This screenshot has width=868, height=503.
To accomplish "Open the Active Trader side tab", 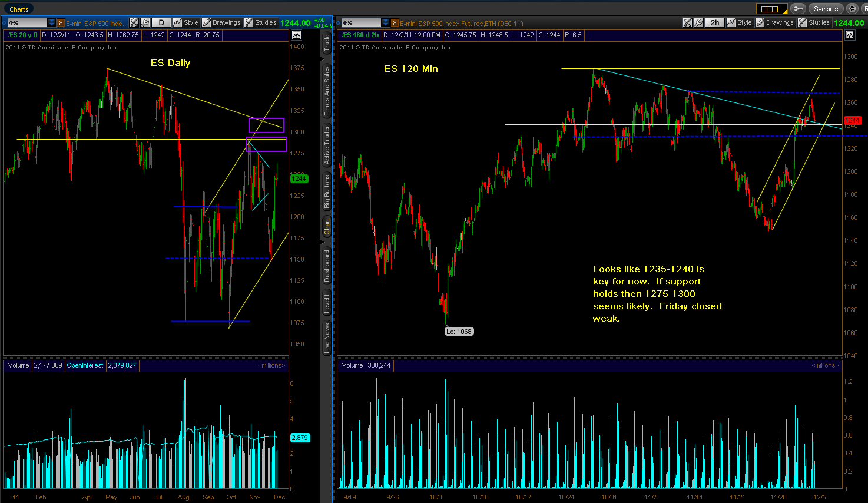I will tap(327, 145).
